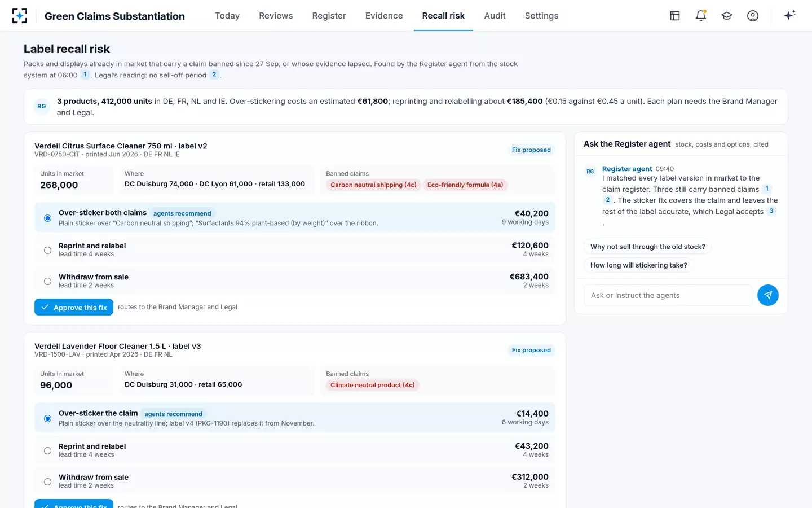This screenshot has height=508, width=812.
Task: Click the RG avatar in summary banner
Action: pos(42,107)
